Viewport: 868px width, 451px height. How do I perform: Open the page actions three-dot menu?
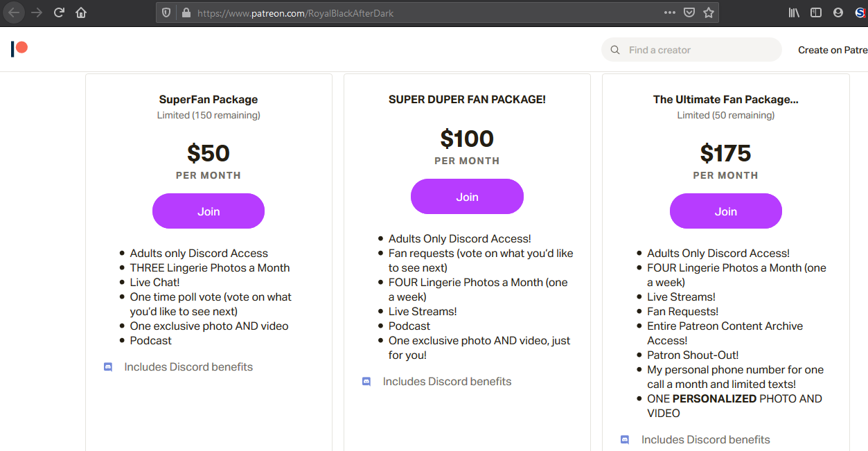pyautogui.click(x=669, y=12)
